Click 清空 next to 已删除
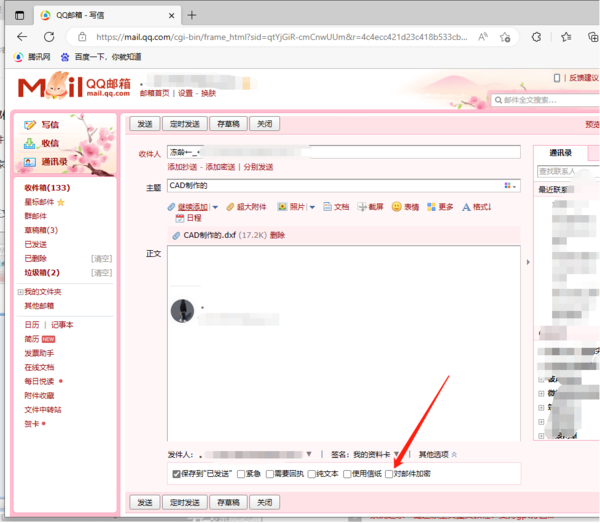The width and height of the screenshot is (600, 523). pyautogui.click(x=101, y=259)
